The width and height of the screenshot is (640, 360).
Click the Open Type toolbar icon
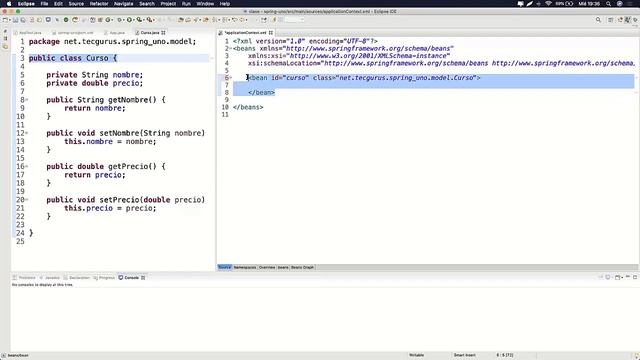click(x=180, y=20)
